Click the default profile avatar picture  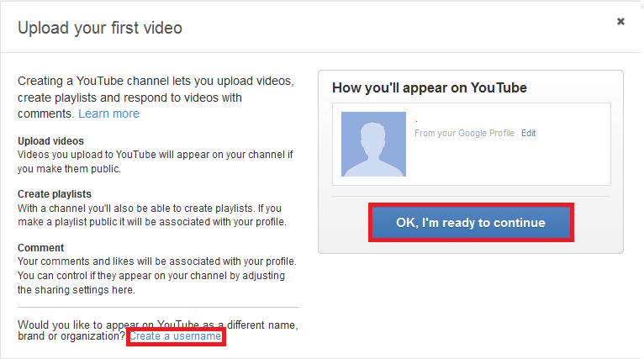click(373, 144)
